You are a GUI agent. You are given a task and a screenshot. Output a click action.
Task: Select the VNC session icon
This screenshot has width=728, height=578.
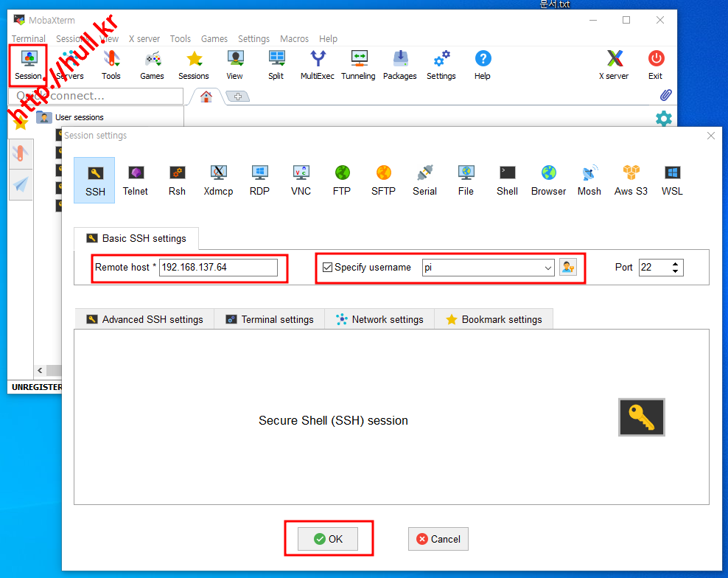click(x=301, y=180)
